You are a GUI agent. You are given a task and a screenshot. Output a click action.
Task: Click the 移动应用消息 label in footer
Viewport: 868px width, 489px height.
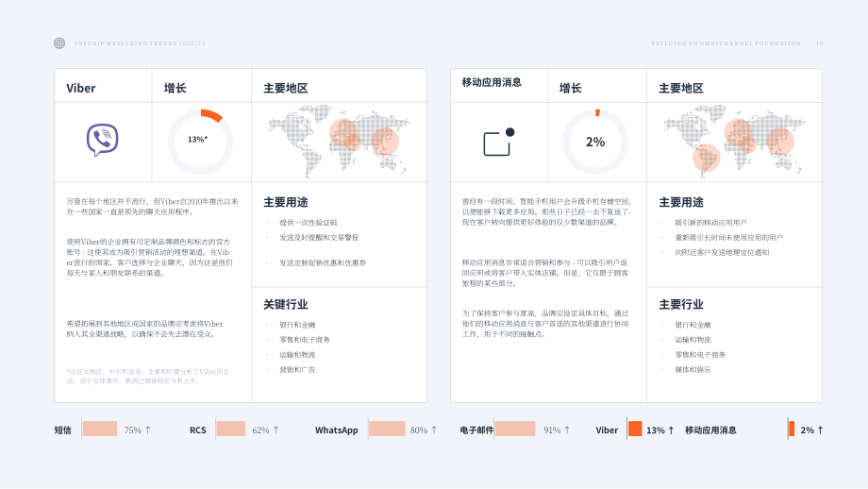pos(710,430)
